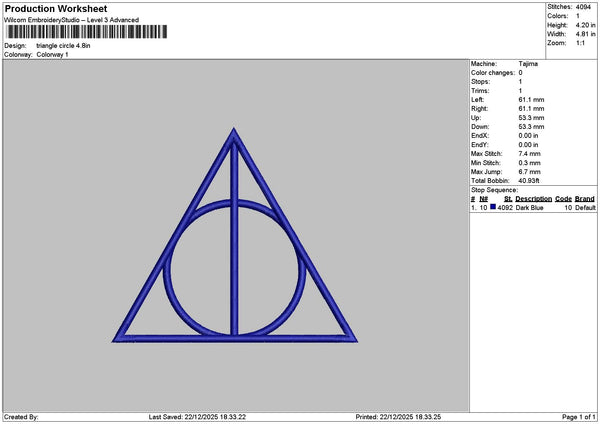Click the Machine value Tajima
This screenshot has width=600, height=424.
point(528,64)
